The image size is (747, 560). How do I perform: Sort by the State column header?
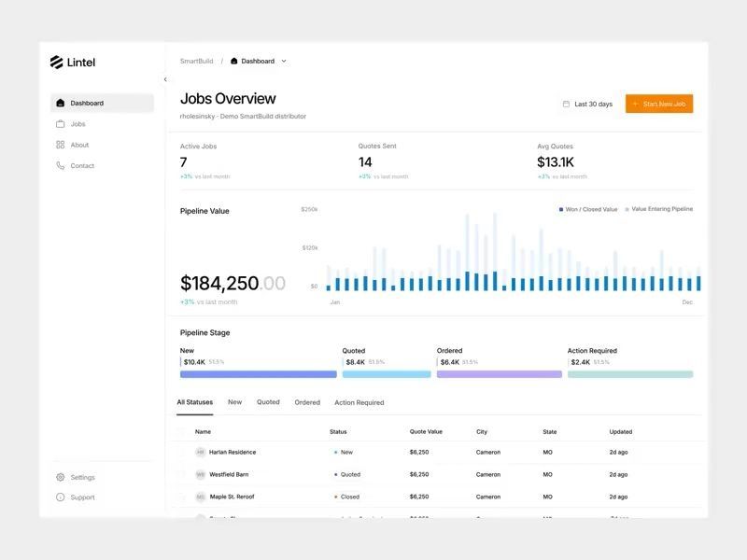point(550,432)
